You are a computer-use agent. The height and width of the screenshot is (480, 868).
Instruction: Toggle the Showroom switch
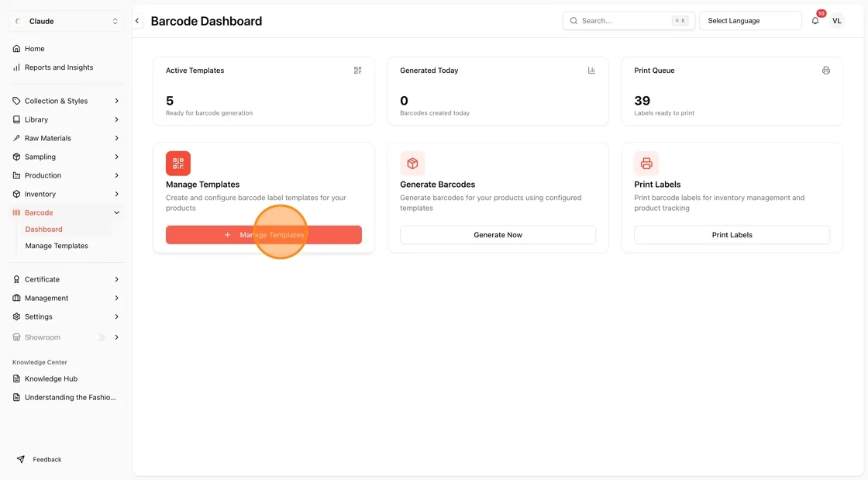100,337
